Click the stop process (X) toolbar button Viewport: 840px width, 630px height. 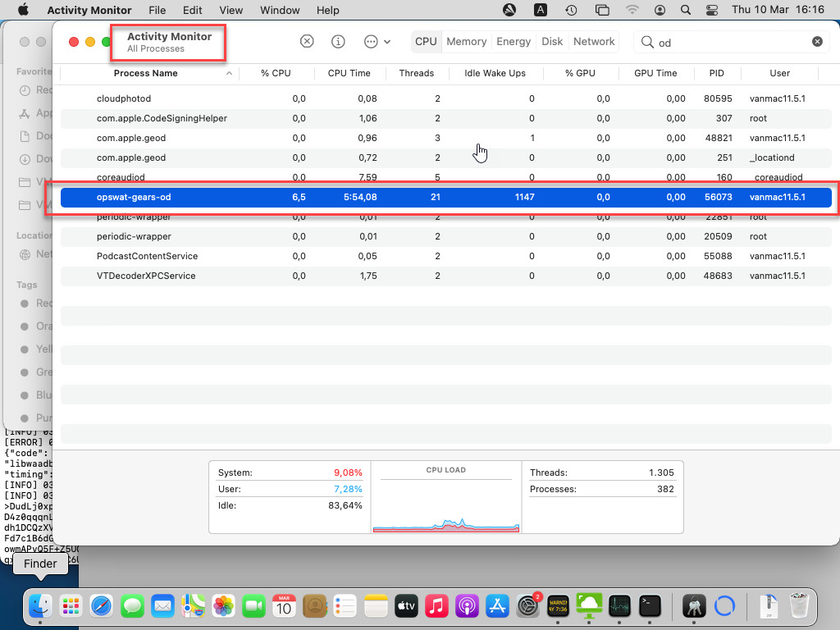(x=307, y=41)
